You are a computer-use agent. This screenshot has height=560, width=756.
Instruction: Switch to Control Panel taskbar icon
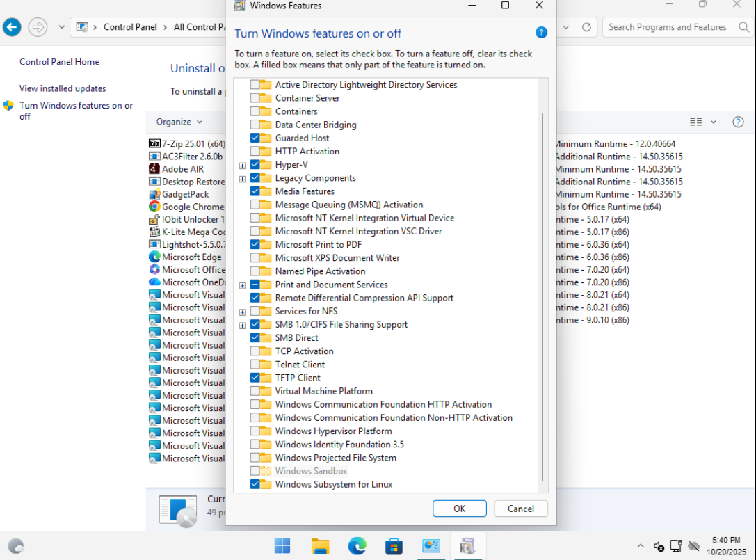pos(431,546)
